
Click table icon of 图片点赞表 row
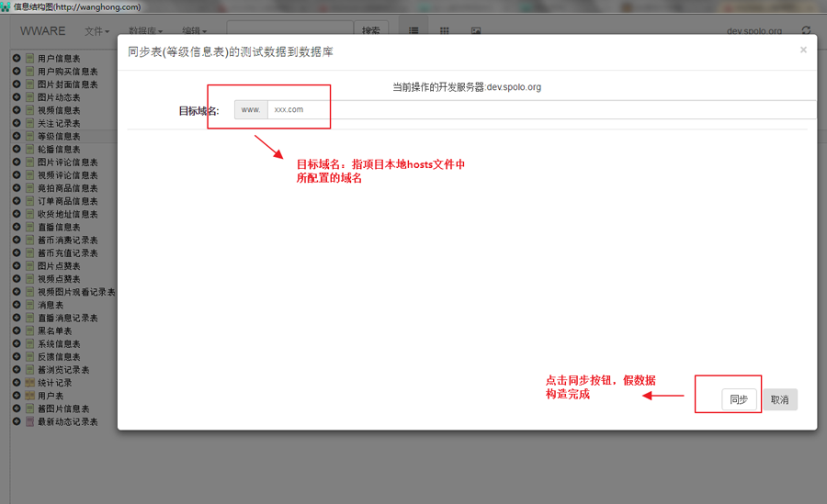pos(30,265)
